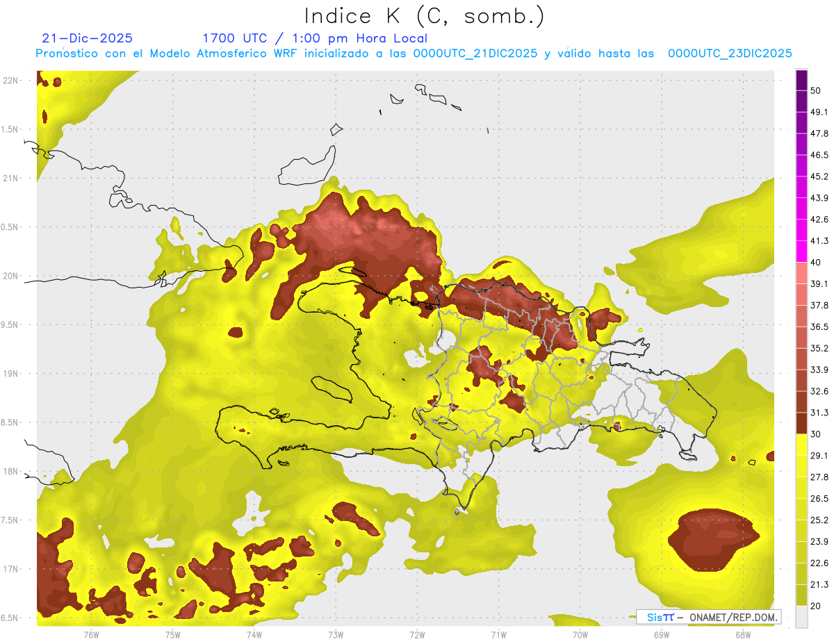Click the '74W' longitude label
Viewport: 834px width, 644px height.
pos(254,635)
